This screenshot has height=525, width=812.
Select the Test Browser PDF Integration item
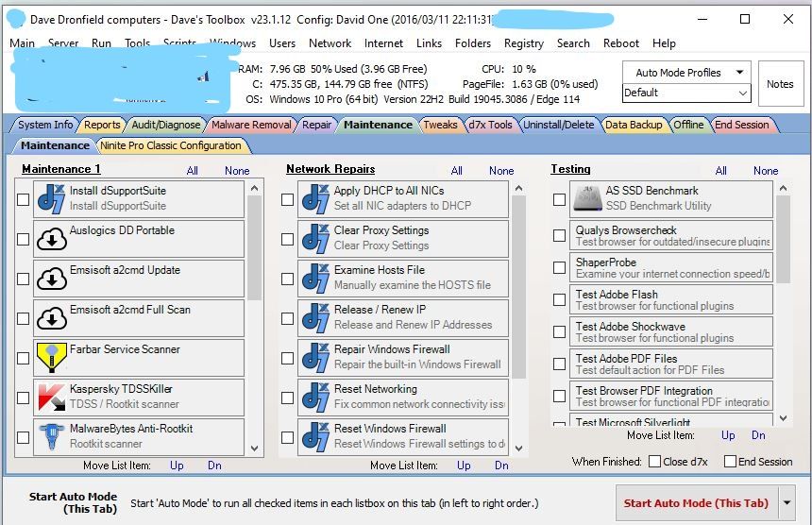point(671,396)
